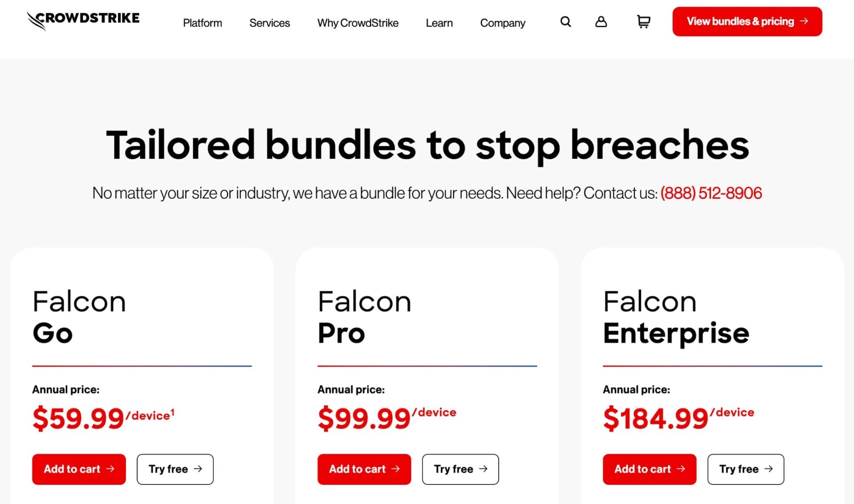
Task: Click the arrow on View bundles & pricing
Action: (x=803, y=21)
